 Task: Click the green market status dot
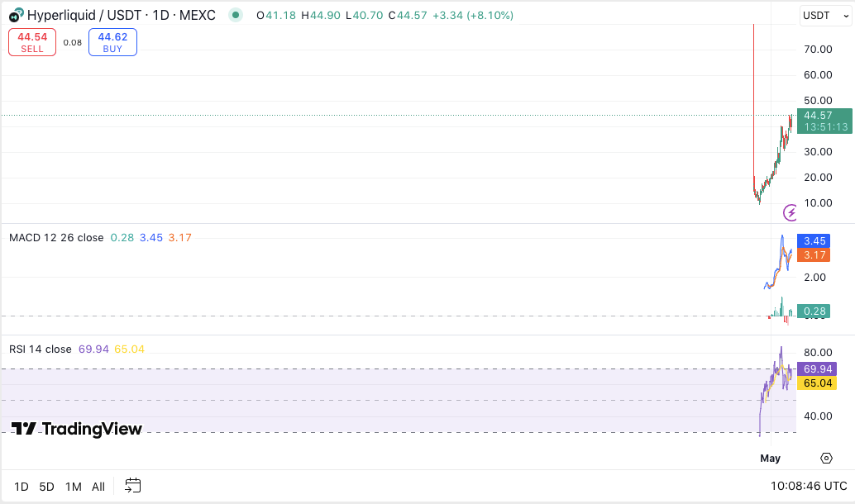pyautogui.click(x=236, y=15)
